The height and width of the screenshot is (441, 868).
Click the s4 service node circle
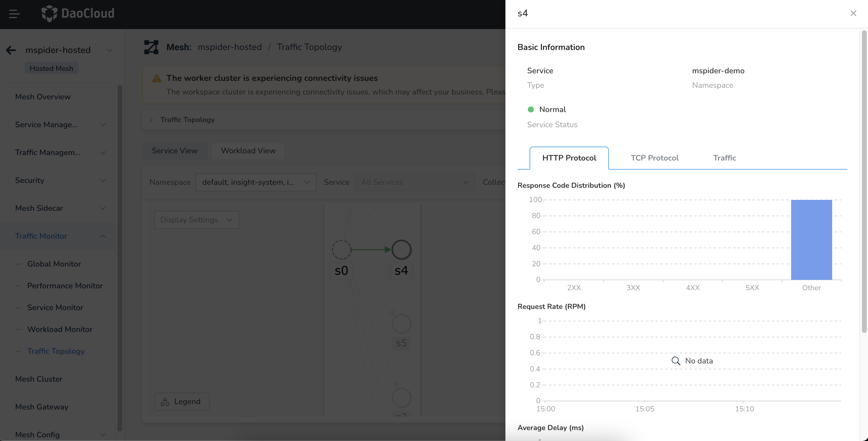(401, 250)
